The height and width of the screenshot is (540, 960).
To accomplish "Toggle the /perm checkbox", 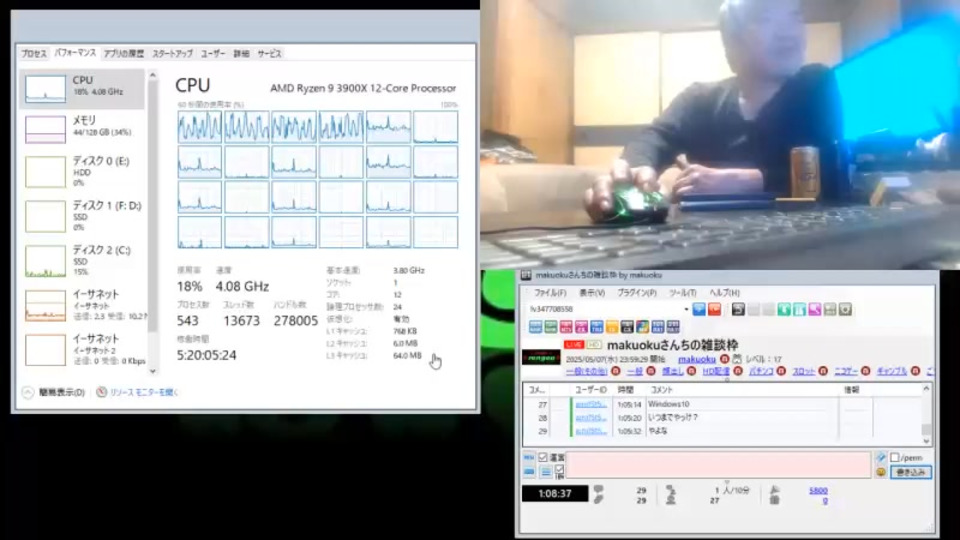I will [x=895, y=457].
